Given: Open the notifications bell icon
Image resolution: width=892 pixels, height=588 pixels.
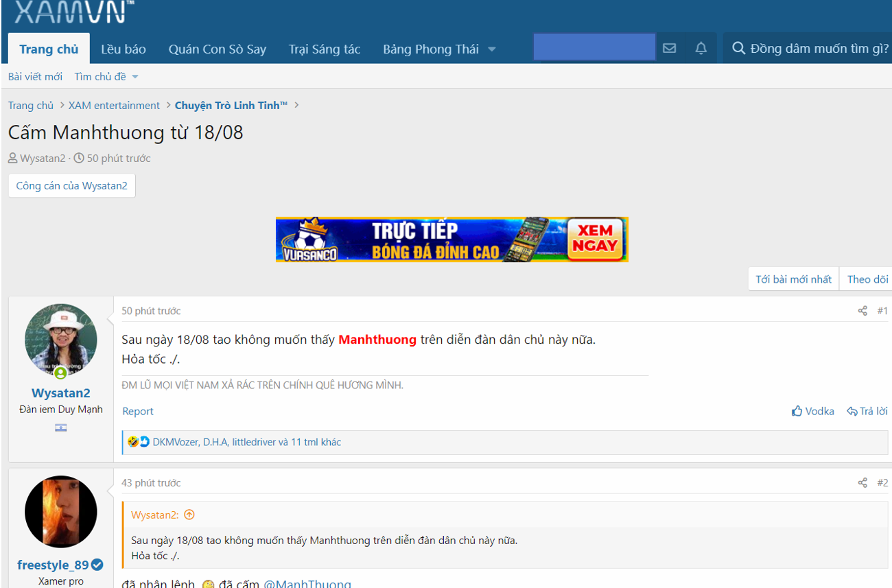Looking at the screenshot, I should click(x=701, y=48).
